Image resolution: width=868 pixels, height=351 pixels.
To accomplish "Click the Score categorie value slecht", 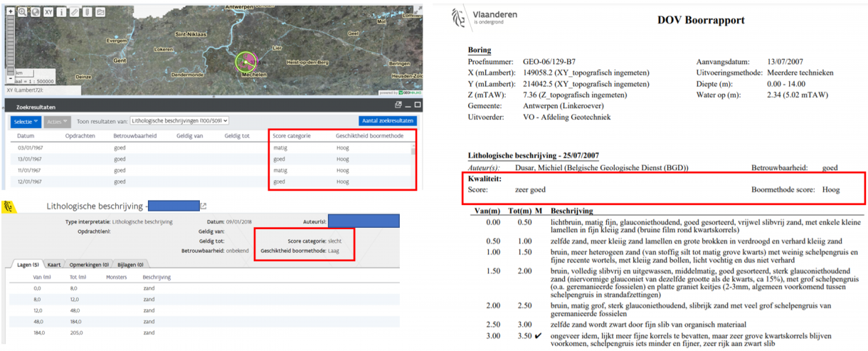I will pyautogui.click(x=335, y=241).
